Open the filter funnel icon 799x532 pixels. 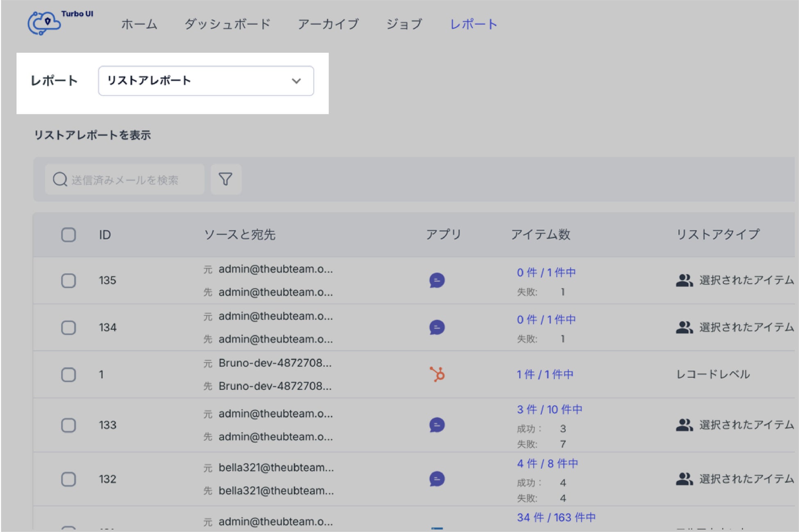click(225, 179)
